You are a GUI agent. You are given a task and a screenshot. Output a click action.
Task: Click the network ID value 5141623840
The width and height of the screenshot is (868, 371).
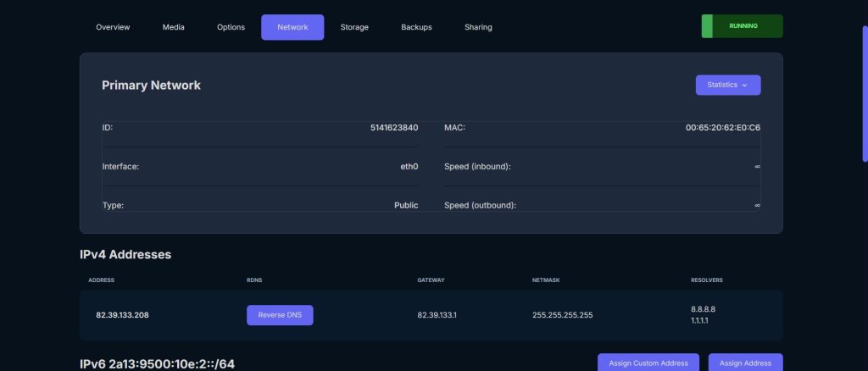coord(394,128)
